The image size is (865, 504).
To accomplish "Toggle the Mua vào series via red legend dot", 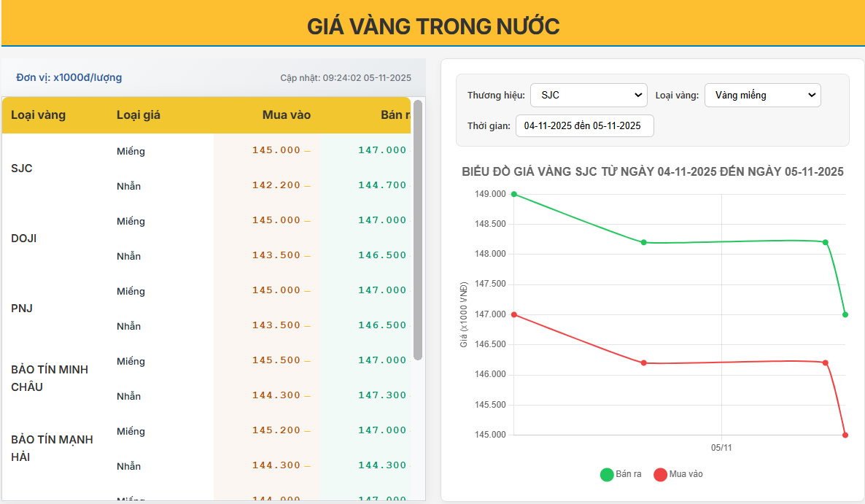I will tap(661, 474).
